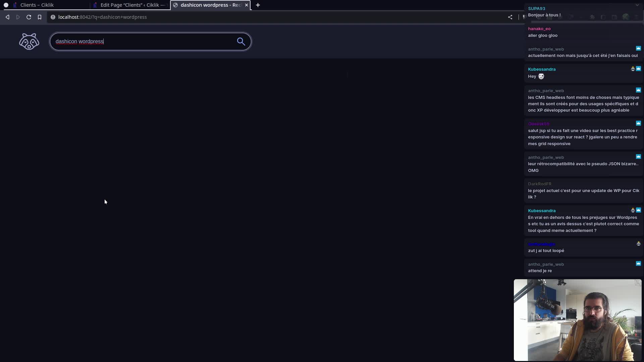This screenshot has height=362, width=644.
Task: Click the magnifier search icon
Action: point(241,42)
